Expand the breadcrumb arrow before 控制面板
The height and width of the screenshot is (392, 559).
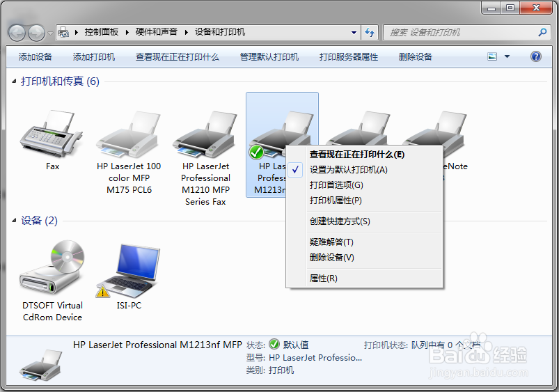click(x=77, y=33)
